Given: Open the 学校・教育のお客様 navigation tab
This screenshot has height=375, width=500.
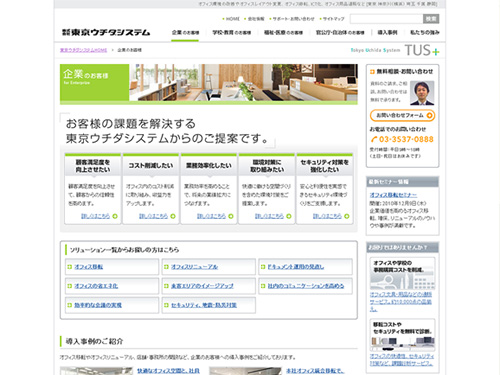Looking at the screenshot, I should click(x=232, y=32).
